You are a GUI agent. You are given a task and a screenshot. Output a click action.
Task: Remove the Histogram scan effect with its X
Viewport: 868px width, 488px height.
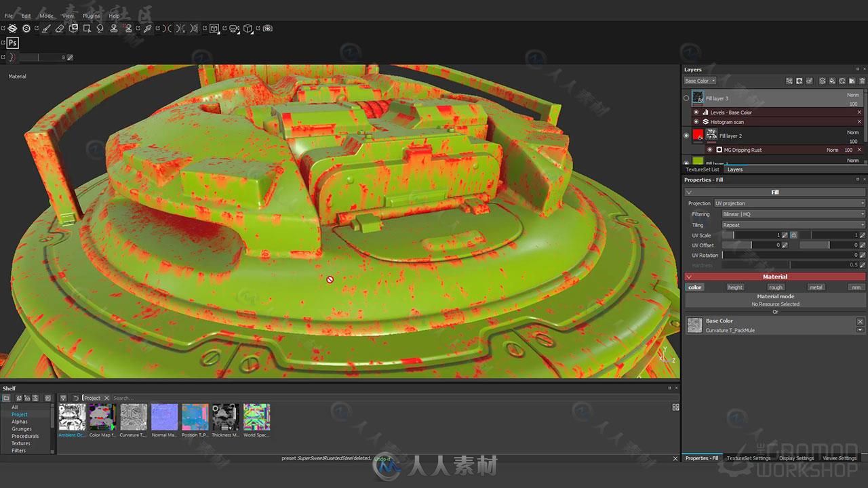(859, 122)
